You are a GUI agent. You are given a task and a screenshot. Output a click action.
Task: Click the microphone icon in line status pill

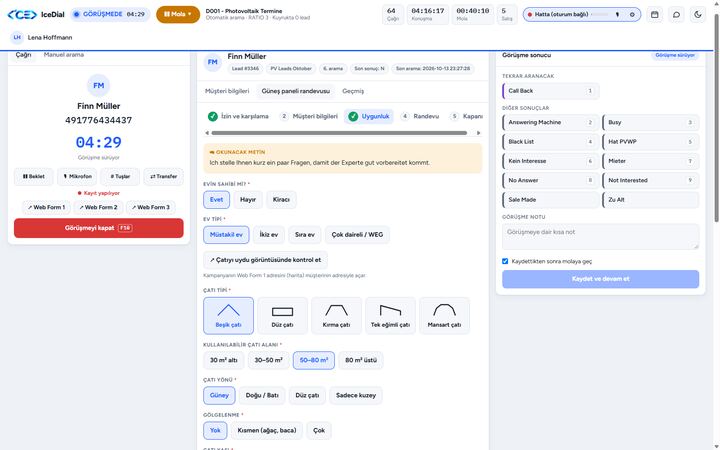[617, 15]
